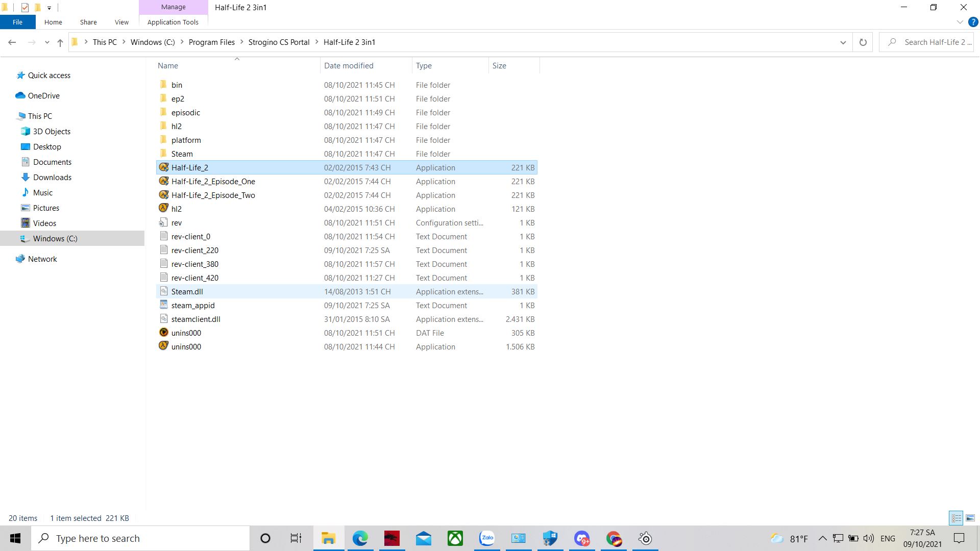Viewport: 980px width, 551px height.
Task: Go up one folder level arrow
Action: point(60,42)
